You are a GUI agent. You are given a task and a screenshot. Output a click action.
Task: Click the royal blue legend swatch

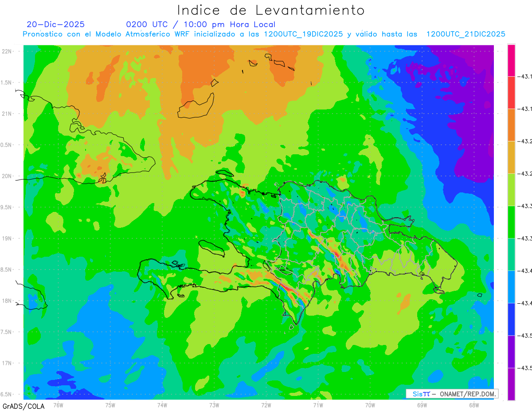(511, 319)
